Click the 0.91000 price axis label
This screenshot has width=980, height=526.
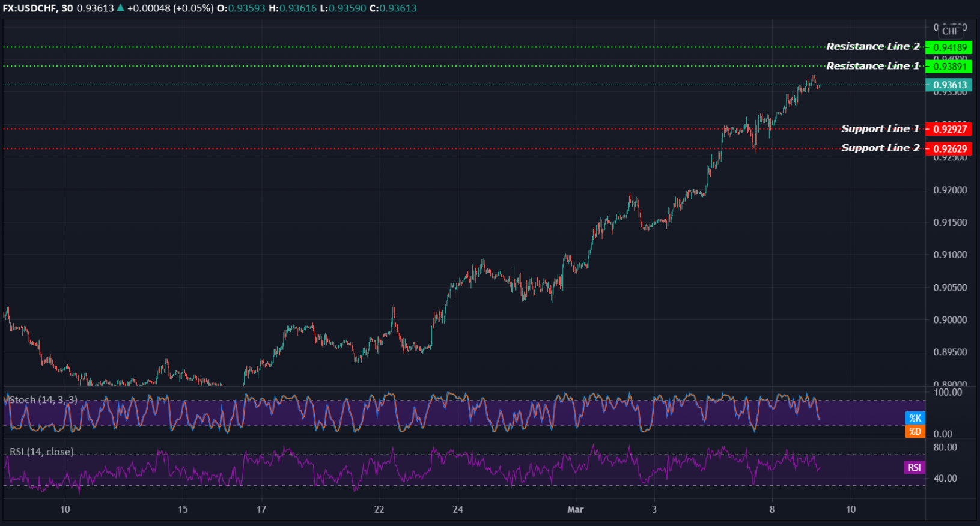(x=950, y=255)
